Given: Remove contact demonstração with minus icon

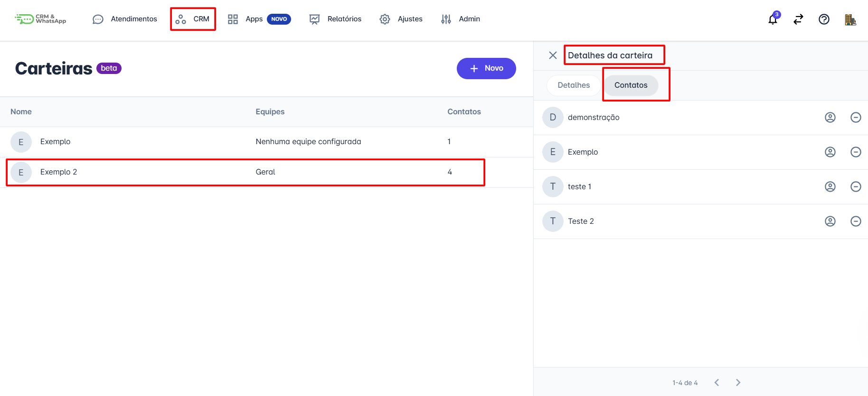Looking at the screenshot, I should pos(856,118).
